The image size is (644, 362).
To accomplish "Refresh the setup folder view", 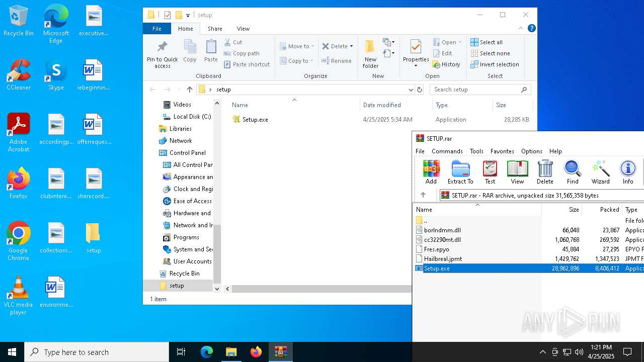I will pyautogui.click(x=420, y=89).
